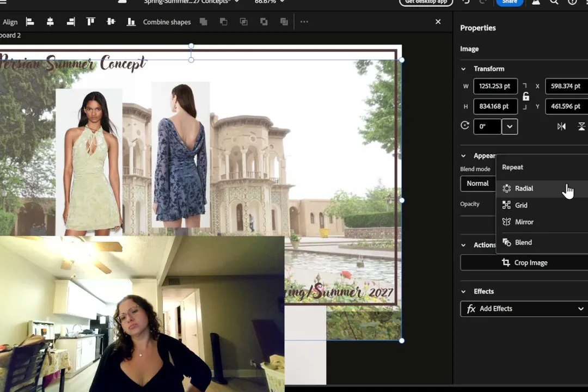588x392 pixels.
Task: Collapse the Actions section chevron
Action: coord(463,246)
